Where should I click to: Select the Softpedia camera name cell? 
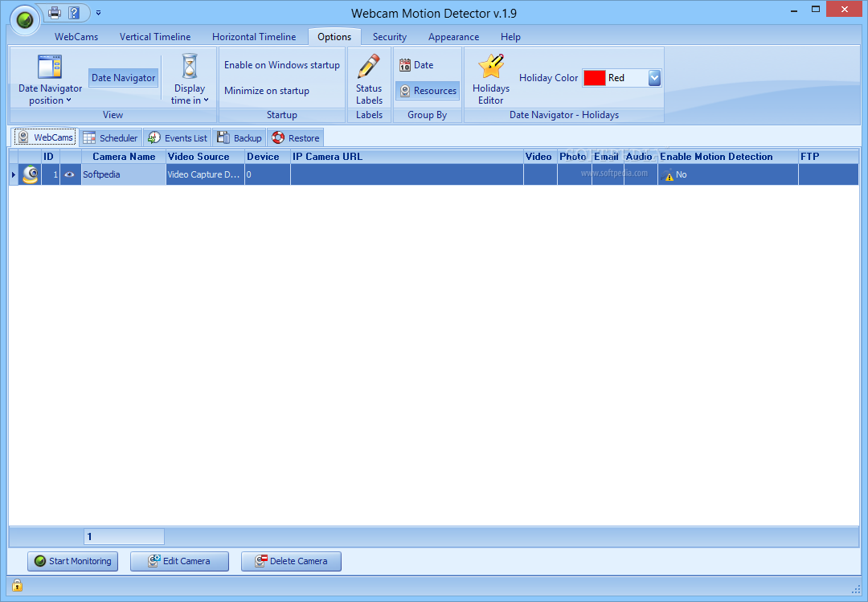click(x=124, y=174)
